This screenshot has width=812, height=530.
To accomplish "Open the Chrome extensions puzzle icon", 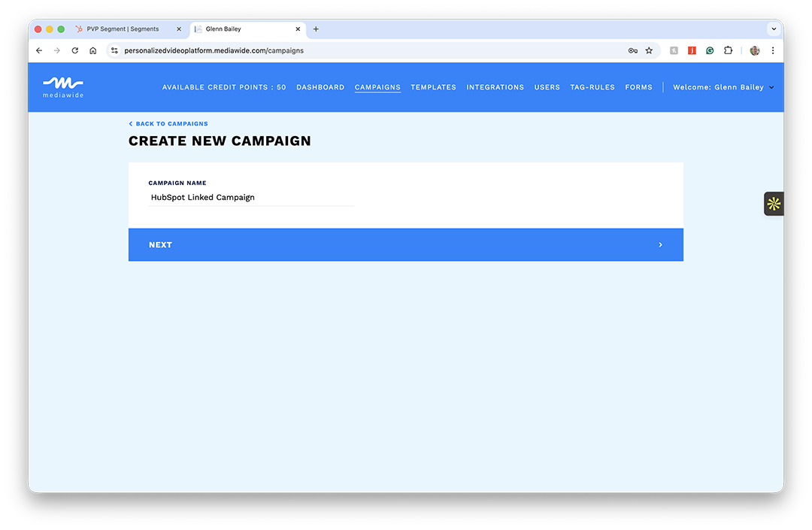I will pos(728,50).
